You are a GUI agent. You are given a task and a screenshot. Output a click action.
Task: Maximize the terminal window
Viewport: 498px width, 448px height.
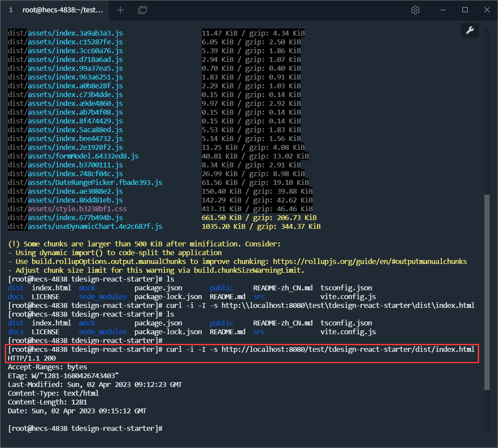[x=465, y=10]
